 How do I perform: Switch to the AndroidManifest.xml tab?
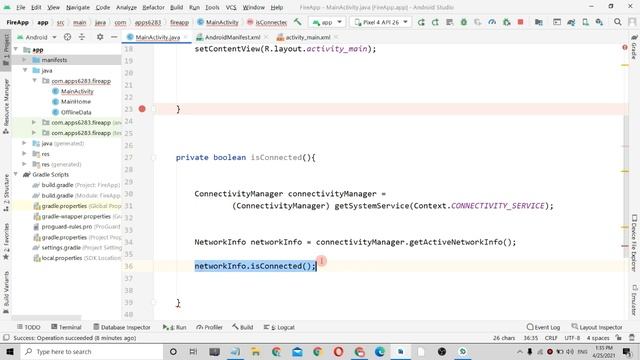[232, 37]
